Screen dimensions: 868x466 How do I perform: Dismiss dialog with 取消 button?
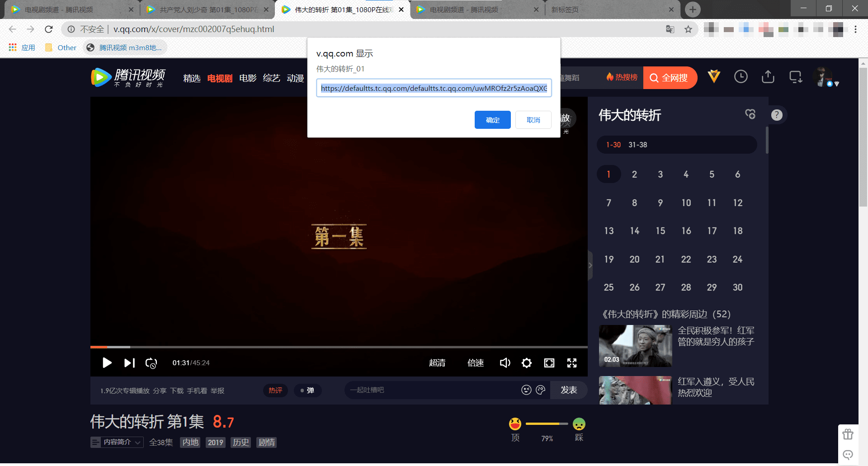533,120
